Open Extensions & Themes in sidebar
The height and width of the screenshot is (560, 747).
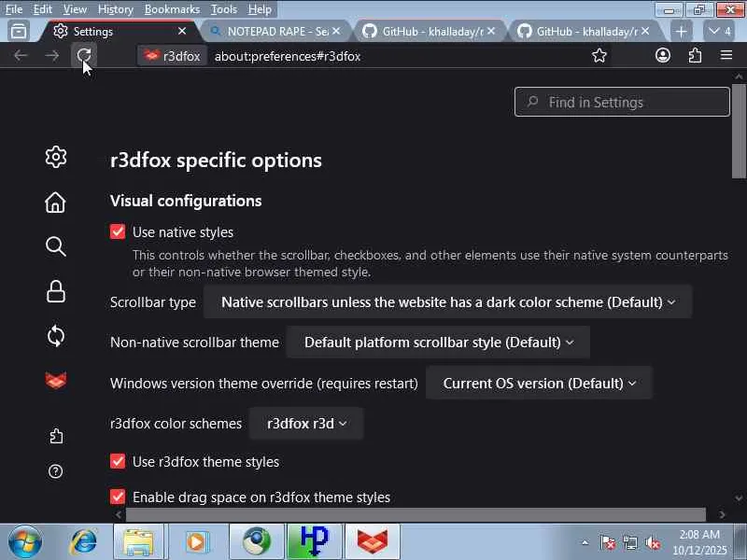[x=56, y=436]
